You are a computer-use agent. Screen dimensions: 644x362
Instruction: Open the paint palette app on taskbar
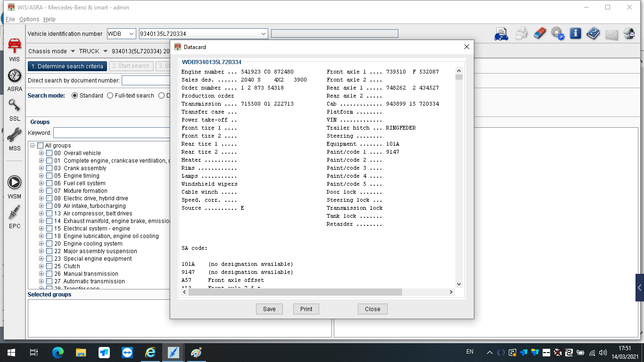pos(196,352)
